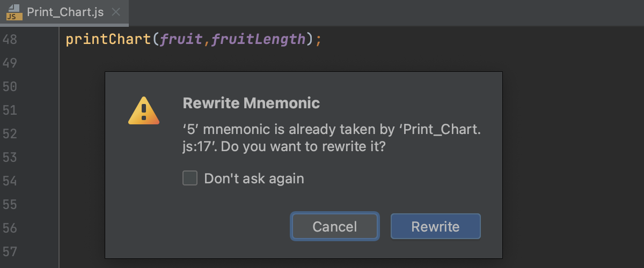This screenshot has height=268, width=644.
Task: Click the yellow warning triangle icon
Action: point(144,110)
